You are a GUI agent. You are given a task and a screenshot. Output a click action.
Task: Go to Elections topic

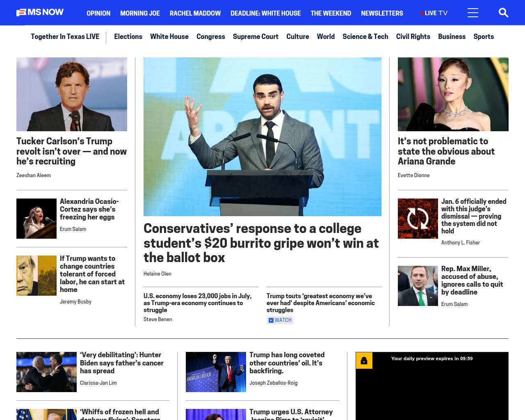tap(128, 37)
